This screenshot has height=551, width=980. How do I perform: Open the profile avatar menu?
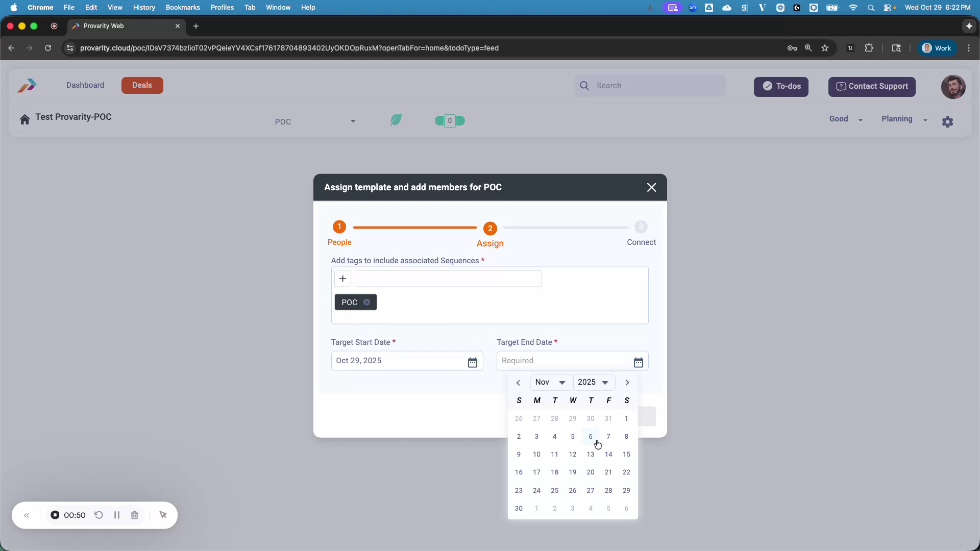952,87
